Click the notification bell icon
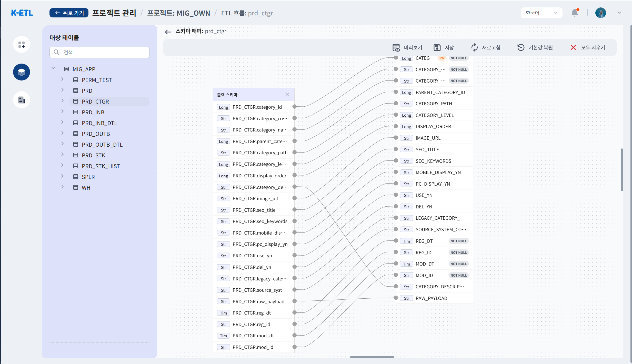The image size is (632, 364). click(575, 13)
